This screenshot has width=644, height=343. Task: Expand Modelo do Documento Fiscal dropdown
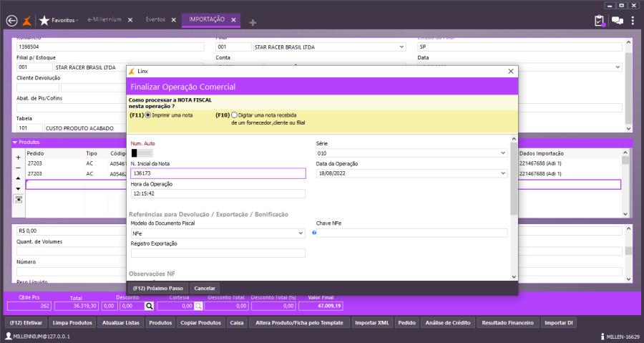[x=301, y=233]
